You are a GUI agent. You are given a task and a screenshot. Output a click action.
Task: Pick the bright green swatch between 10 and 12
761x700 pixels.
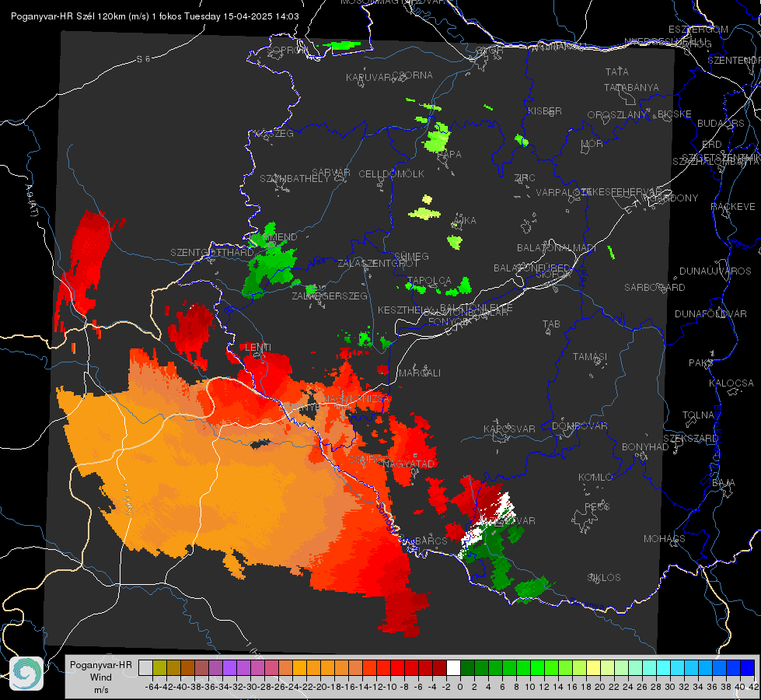click(537, 668)
